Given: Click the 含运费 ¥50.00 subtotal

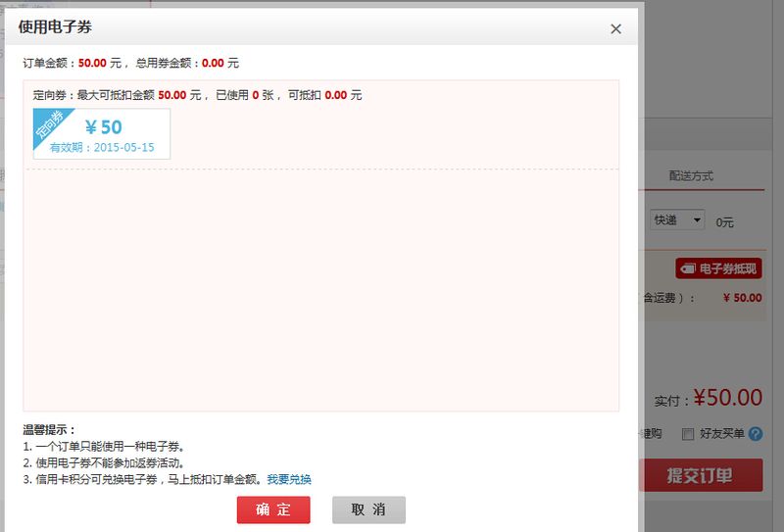Looking at the screenshot, I should (x=741, y=298).
